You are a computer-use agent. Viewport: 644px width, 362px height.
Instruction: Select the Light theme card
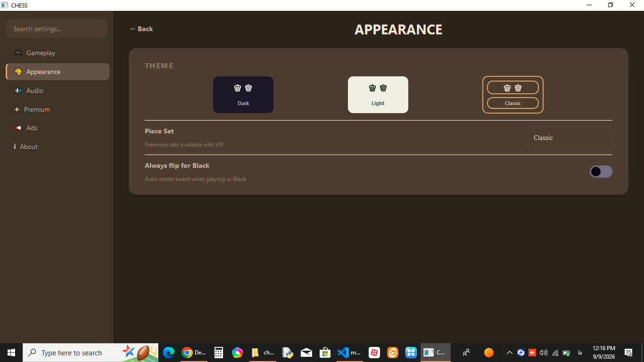tap(378, 95)
